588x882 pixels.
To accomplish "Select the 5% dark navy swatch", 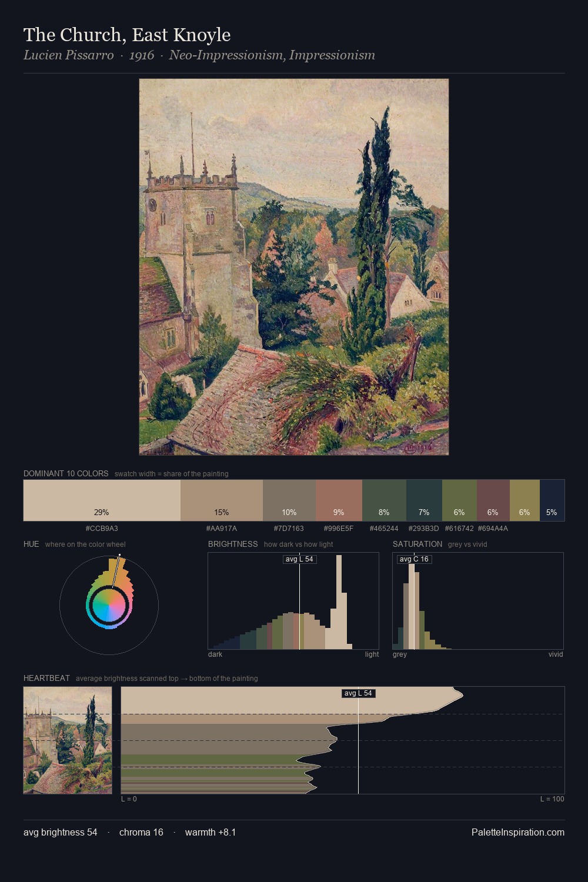I will [x=552, y=500].
